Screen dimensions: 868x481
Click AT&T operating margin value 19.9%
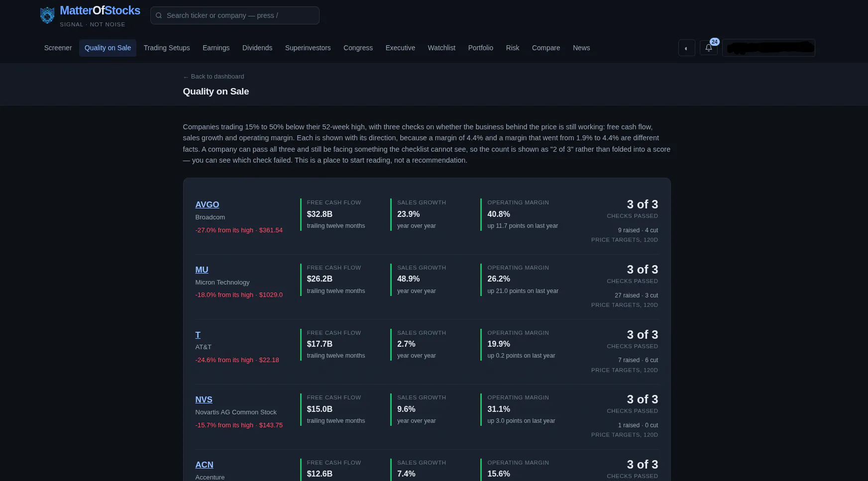(499, 344)
